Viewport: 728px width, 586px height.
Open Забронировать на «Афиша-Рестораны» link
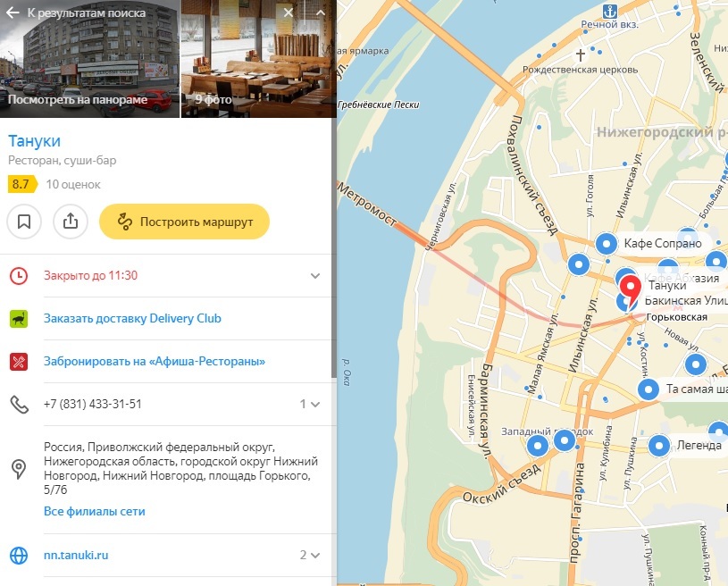155,361
